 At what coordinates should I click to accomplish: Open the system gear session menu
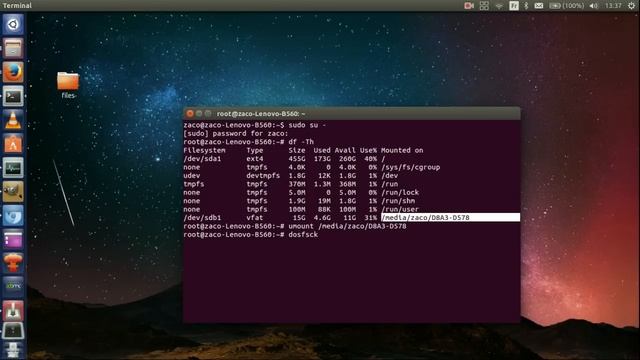(x=631, y=6)
